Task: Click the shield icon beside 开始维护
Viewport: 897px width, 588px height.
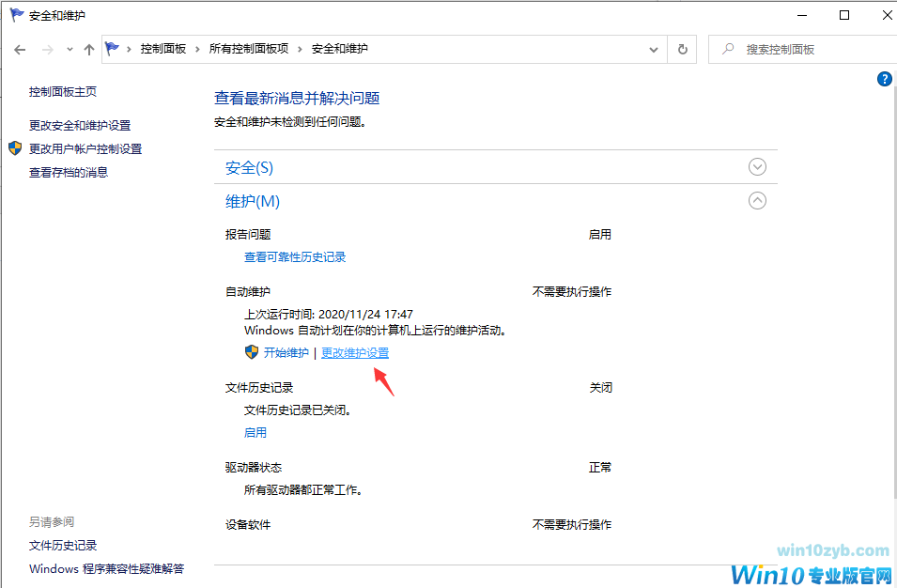Action: coord(251,352)
